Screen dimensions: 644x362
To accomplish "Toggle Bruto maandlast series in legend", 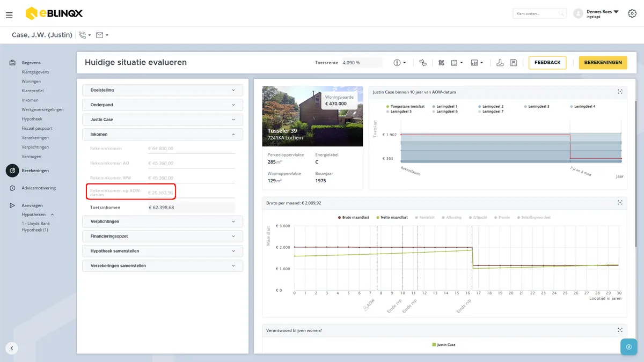I will pos(355,217).
